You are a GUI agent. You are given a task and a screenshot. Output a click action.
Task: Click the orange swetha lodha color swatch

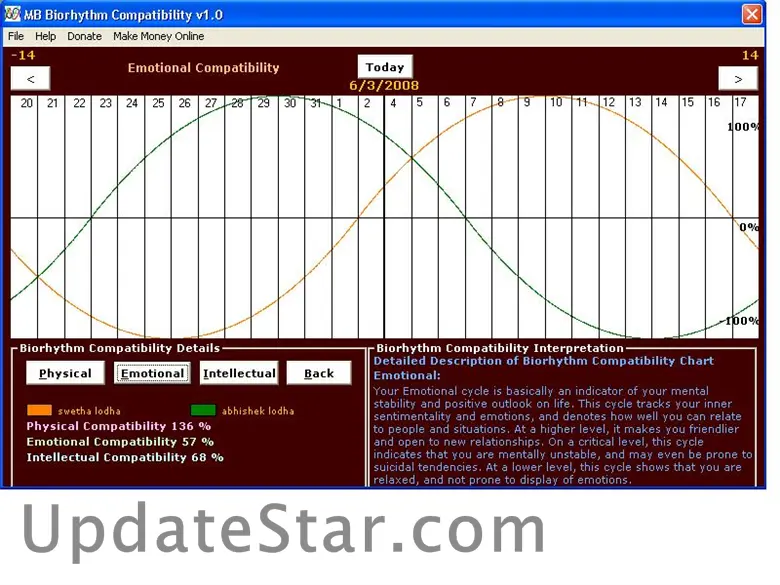[x=39, y=410]
